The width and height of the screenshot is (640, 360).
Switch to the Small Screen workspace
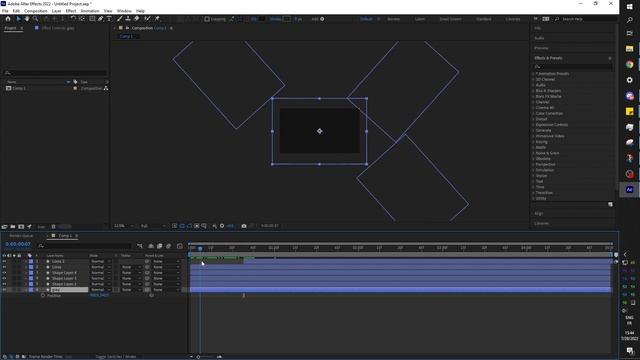pyautogui.click(x=450, y=19)
